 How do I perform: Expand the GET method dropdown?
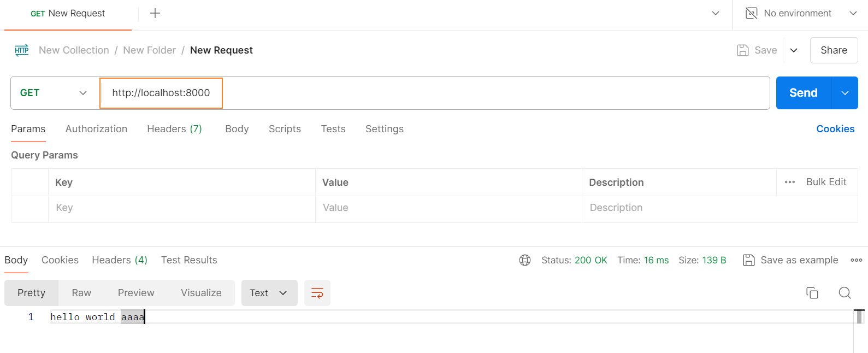54,93
